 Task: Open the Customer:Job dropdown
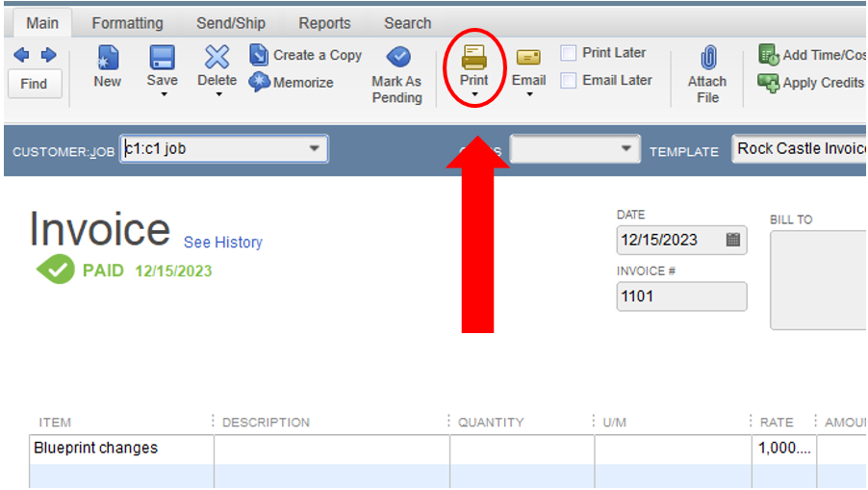(x=314, y=148)
